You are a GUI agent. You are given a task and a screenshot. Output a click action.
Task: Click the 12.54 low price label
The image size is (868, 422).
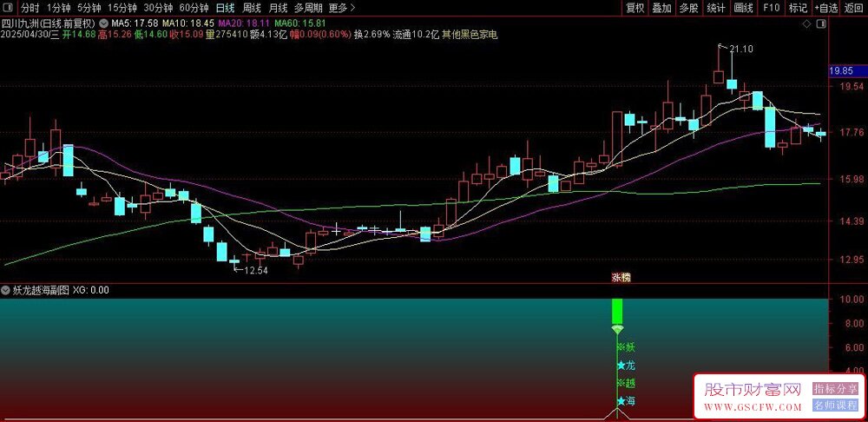click(256, 270)
